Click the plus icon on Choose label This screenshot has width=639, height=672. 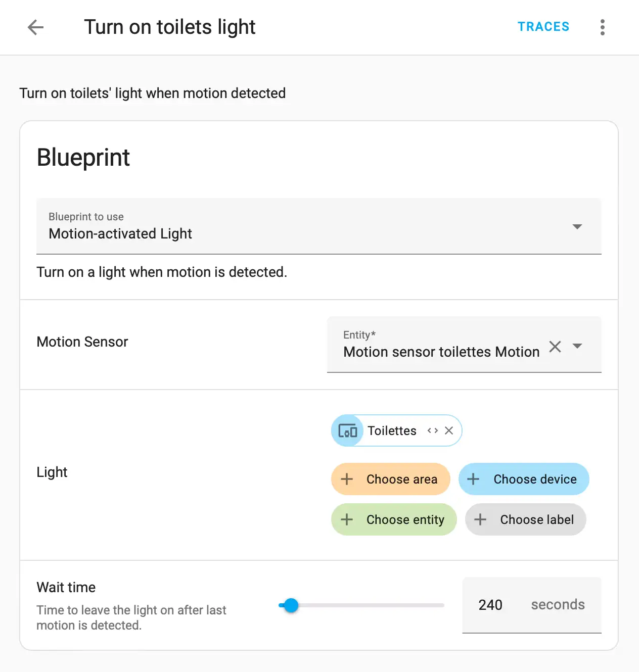click(x=480, y=519)
